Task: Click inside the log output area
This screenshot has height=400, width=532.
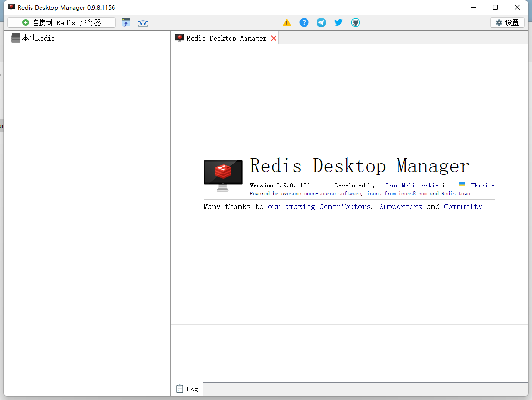Action: tap(349, 354)
